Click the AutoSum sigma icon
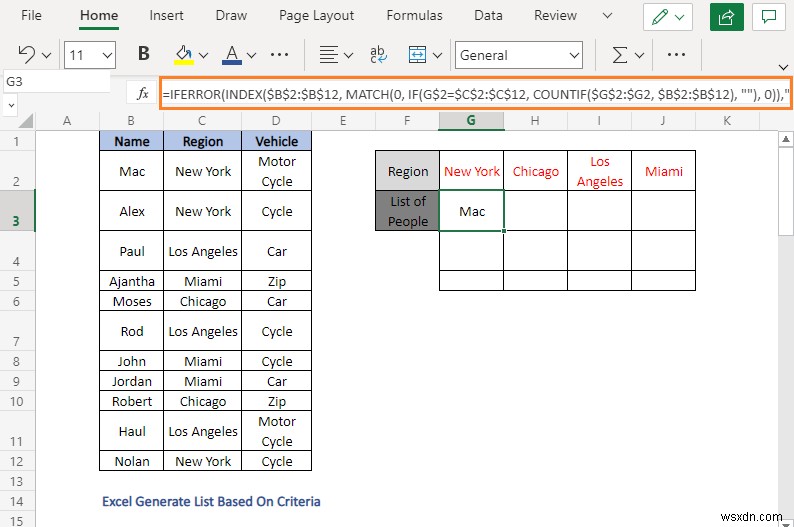The image size is (794, 527). pos(620,55)
